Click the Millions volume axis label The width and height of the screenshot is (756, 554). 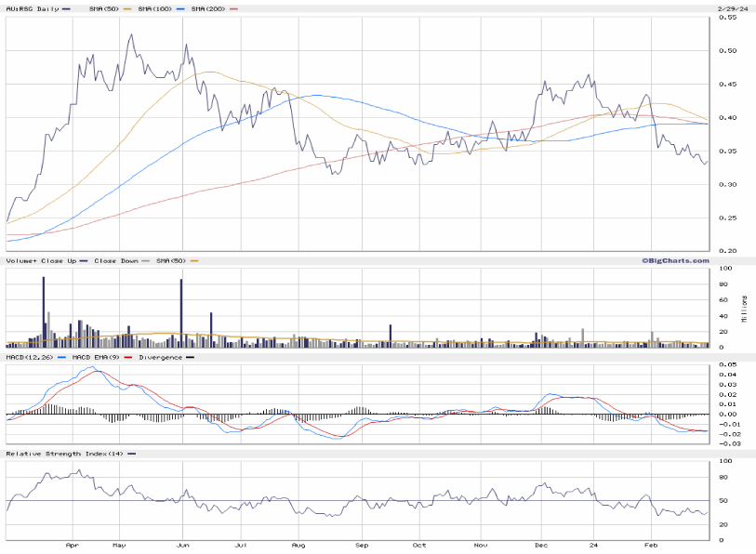click(x=745, y=309)
